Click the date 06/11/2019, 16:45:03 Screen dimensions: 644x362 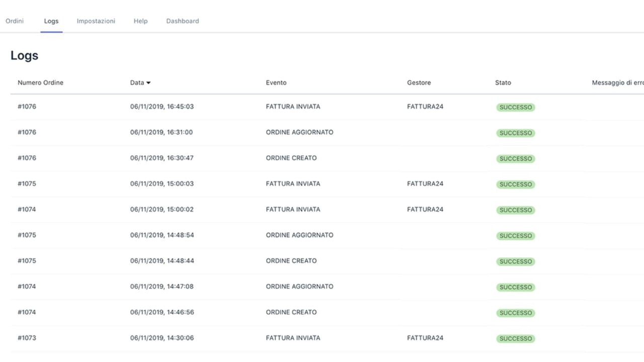[x=162, y=107]
